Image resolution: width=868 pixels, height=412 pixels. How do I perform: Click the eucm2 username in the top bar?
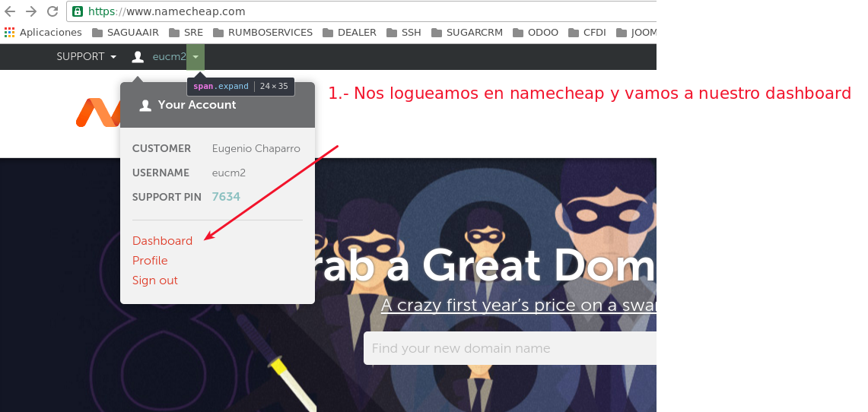(170, 56)
